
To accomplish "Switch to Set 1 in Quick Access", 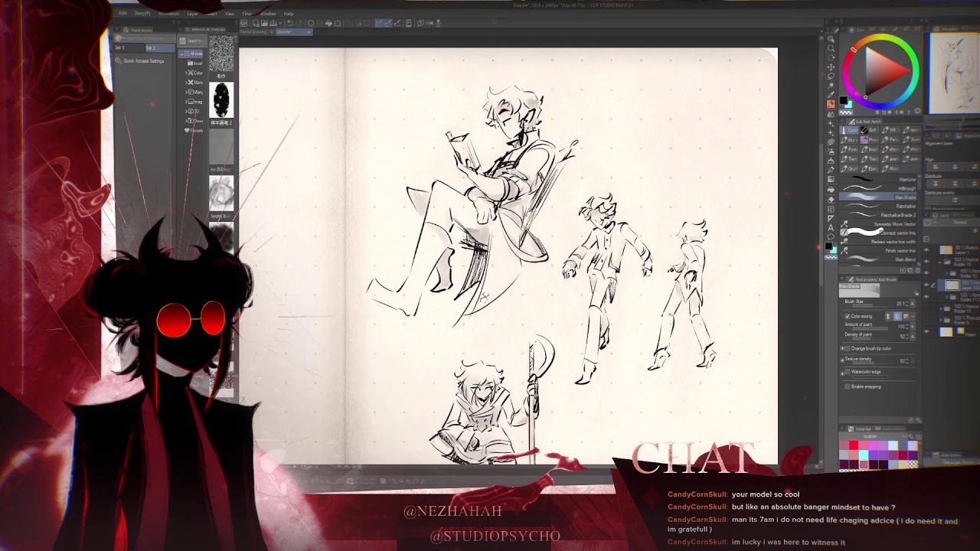I will pyautogui.click(x=129, y=47).
